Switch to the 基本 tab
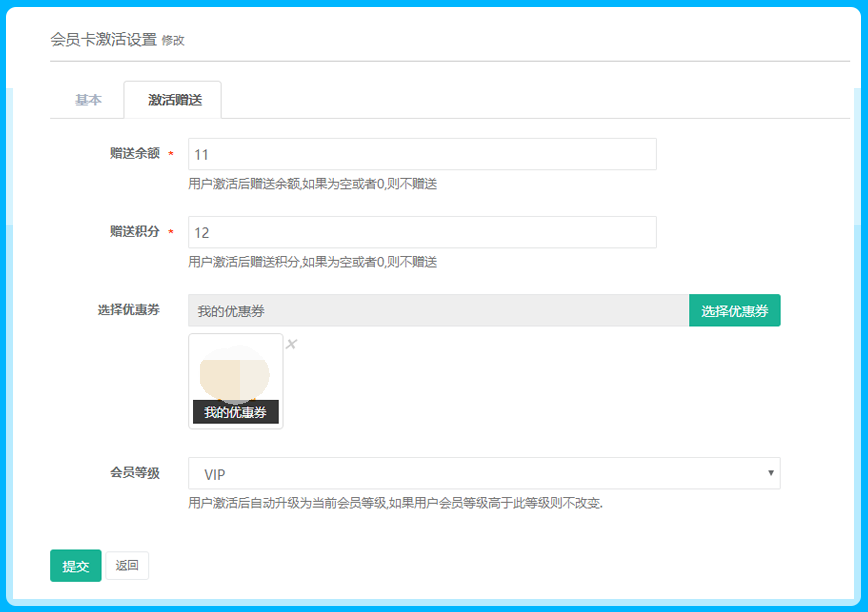 88,100
